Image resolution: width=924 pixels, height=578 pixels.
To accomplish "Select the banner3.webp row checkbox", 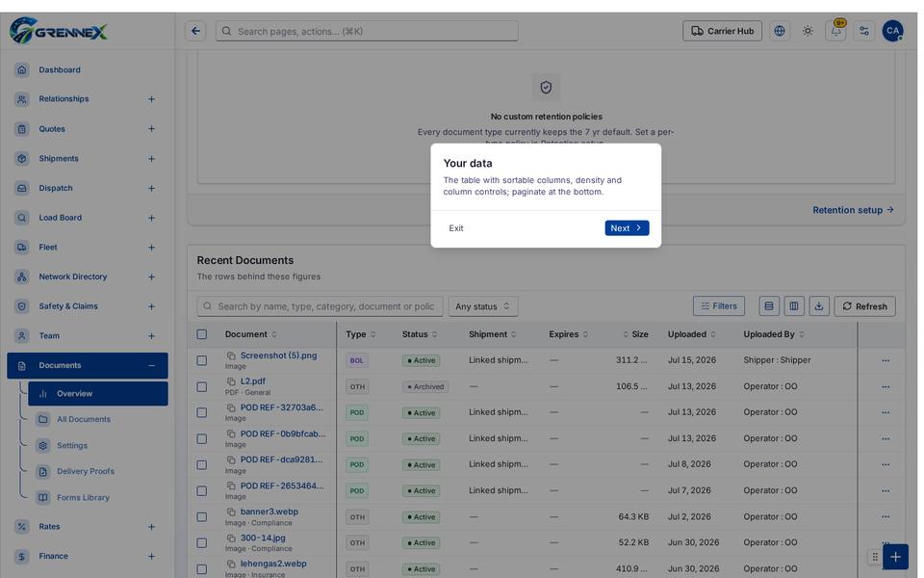I will tap(201, 516).
